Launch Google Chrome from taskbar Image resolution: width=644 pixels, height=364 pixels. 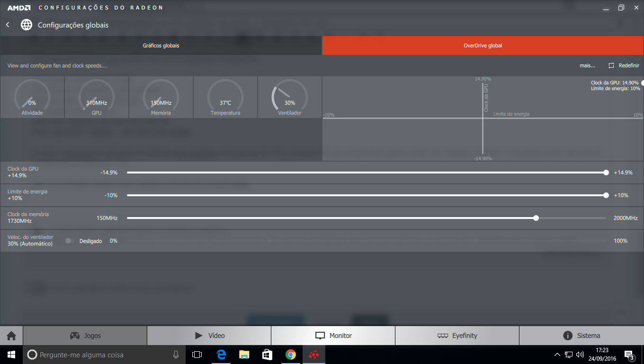[291, 355]
